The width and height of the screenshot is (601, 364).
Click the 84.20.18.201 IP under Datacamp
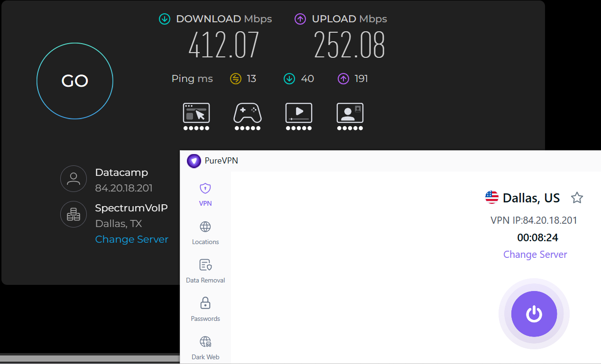pos(124,188)
